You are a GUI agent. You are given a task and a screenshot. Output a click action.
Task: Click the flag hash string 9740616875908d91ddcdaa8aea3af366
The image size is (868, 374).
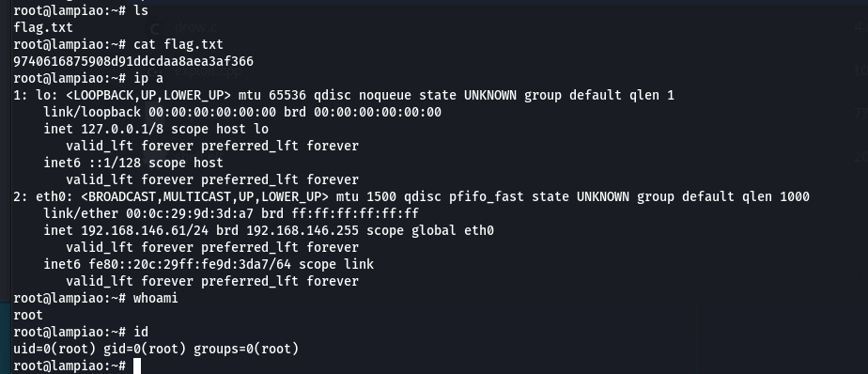pos(133,61)
